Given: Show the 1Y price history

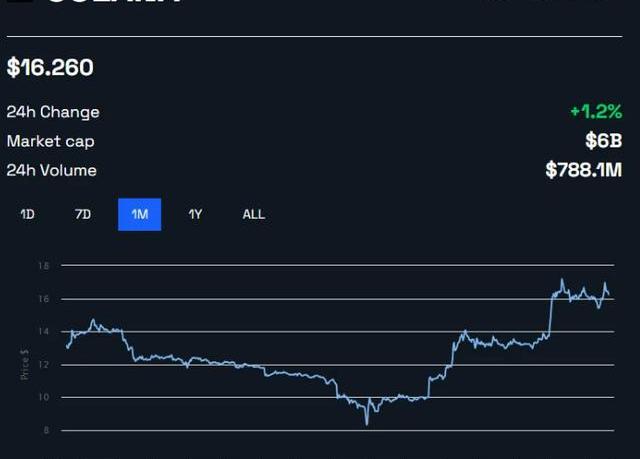Looking at the screenshot, I should pos(195,214).
